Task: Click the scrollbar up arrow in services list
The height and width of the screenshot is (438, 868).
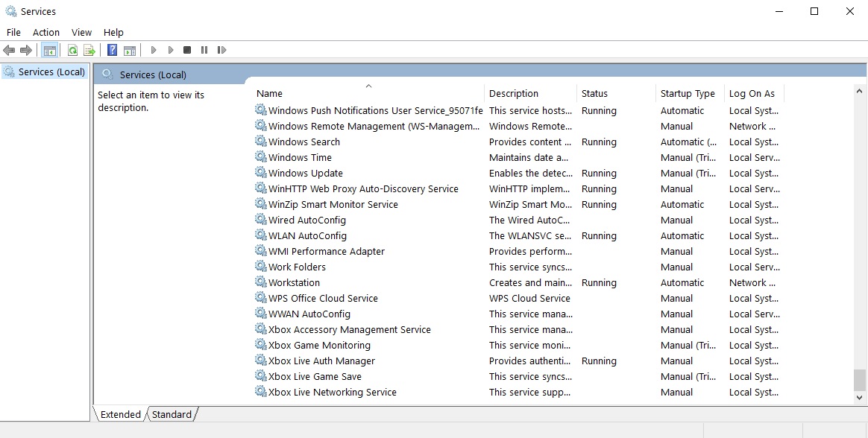Action: click(x=860, y=90)
